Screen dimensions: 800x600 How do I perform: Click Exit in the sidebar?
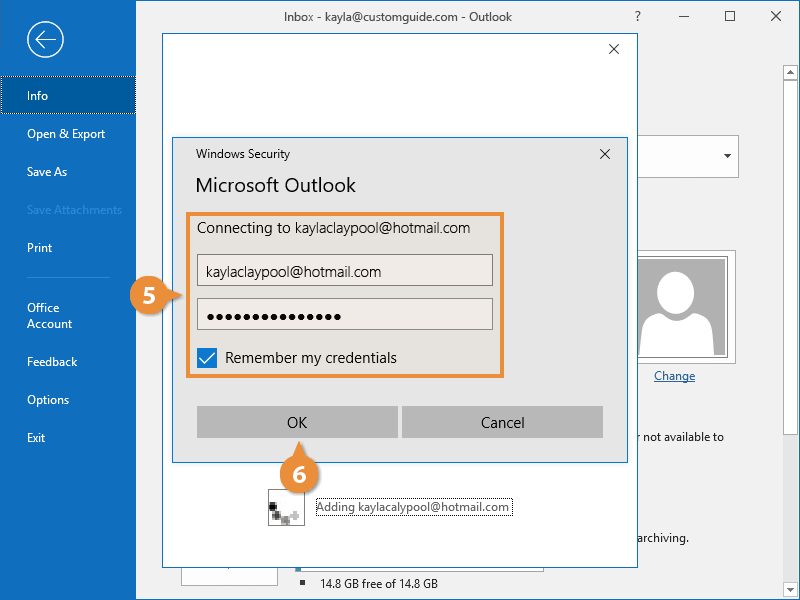(x=36, y=438)
